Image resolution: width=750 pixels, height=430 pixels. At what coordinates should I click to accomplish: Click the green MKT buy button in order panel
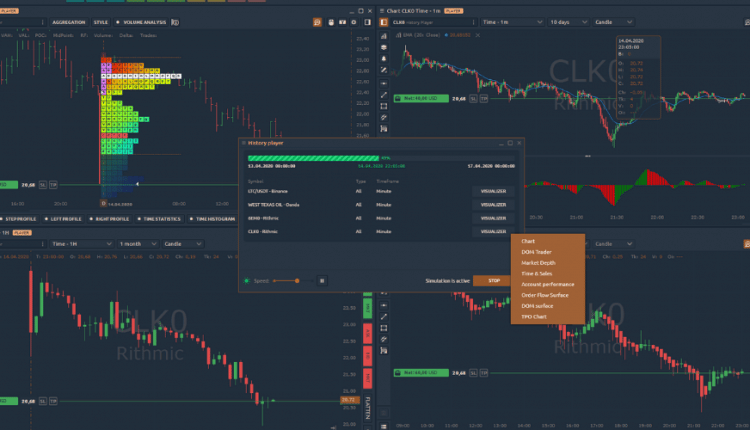tap(367, 308)
